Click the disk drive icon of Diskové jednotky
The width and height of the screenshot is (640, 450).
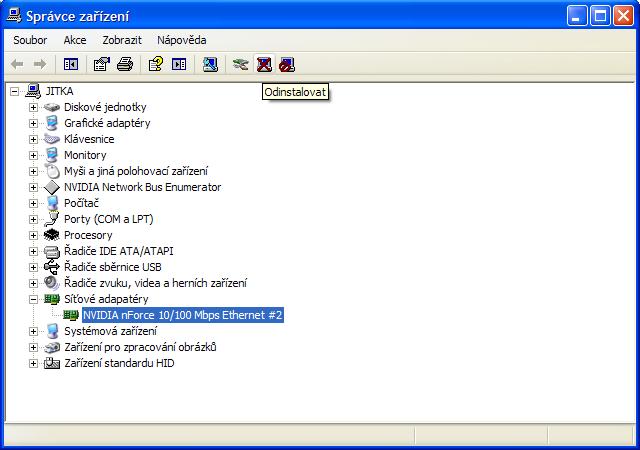pos(52,107)
